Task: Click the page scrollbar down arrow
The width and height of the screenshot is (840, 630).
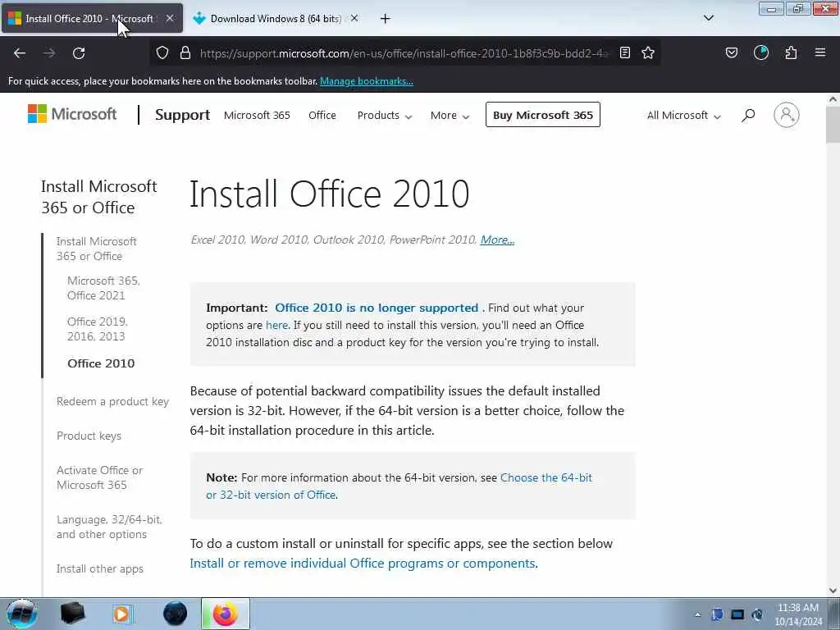Action: tap(833, 591)
